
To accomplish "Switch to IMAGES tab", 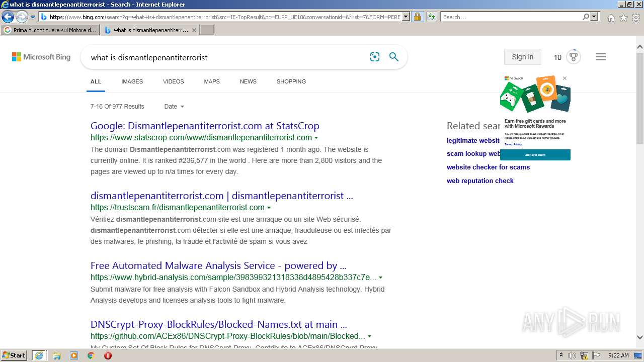I will [132, 81].
